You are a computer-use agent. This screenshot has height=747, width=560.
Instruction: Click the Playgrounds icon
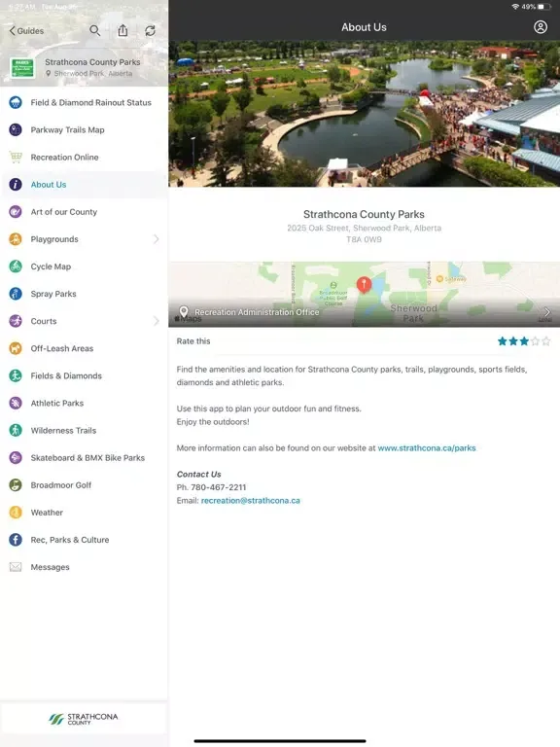click(16, 239)
